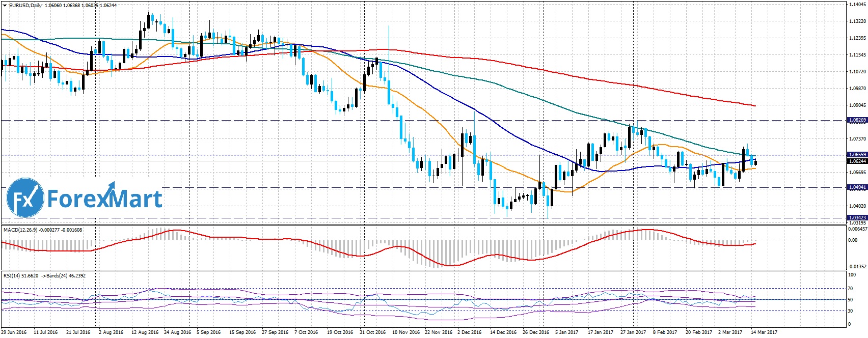Click the 1.03423 horizontal level price tag
Screen dimensions: 868x338
[x=857, y=218]
